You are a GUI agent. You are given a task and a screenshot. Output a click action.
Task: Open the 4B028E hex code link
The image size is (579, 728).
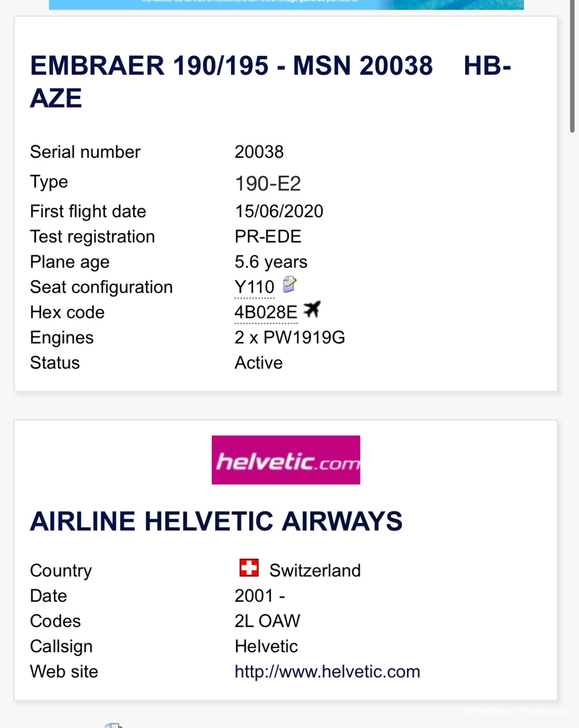tap(266, 313)
